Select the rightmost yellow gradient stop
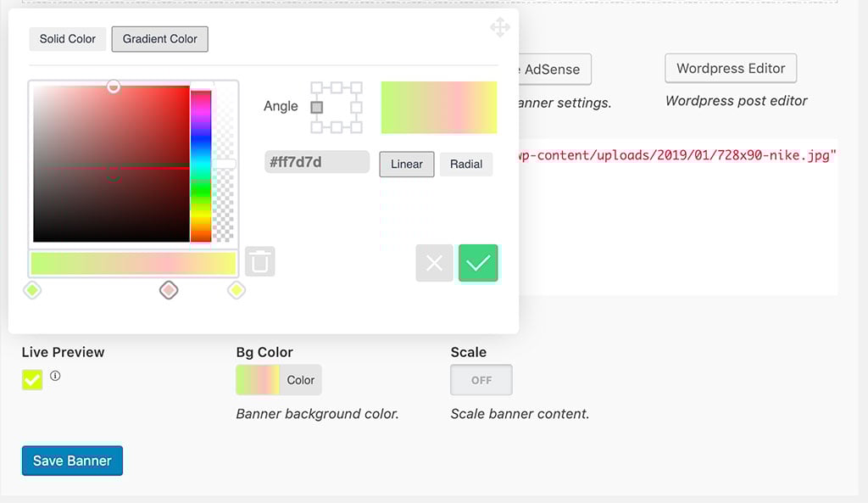Viewport: 868px width, 503px height. coord(236,291)
